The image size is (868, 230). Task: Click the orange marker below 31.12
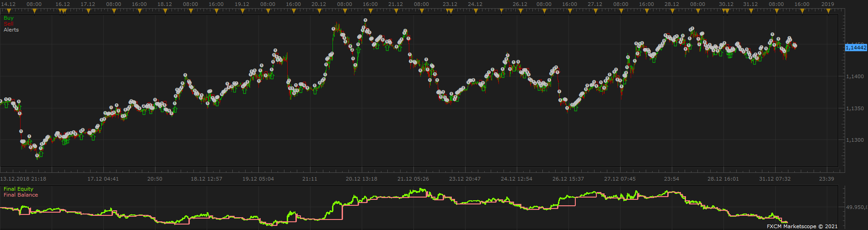point(750,11)
